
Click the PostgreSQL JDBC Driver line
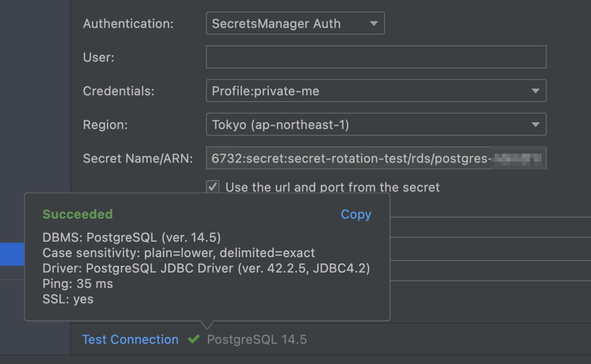click(206, 268)
